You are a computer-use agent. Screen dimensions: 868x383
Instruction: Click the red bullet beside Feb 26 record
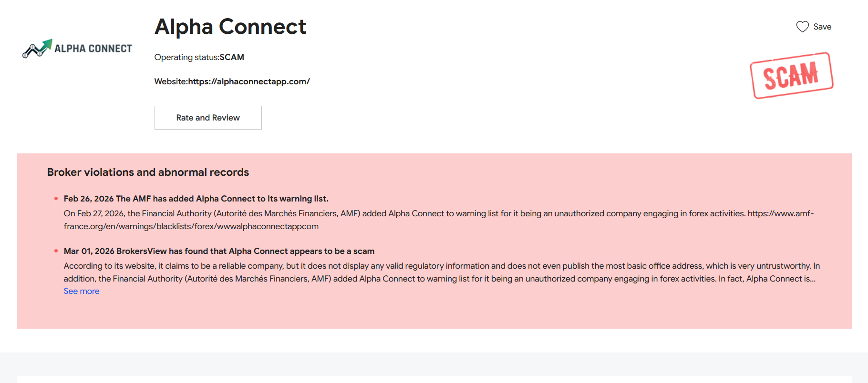pos(56,198)
